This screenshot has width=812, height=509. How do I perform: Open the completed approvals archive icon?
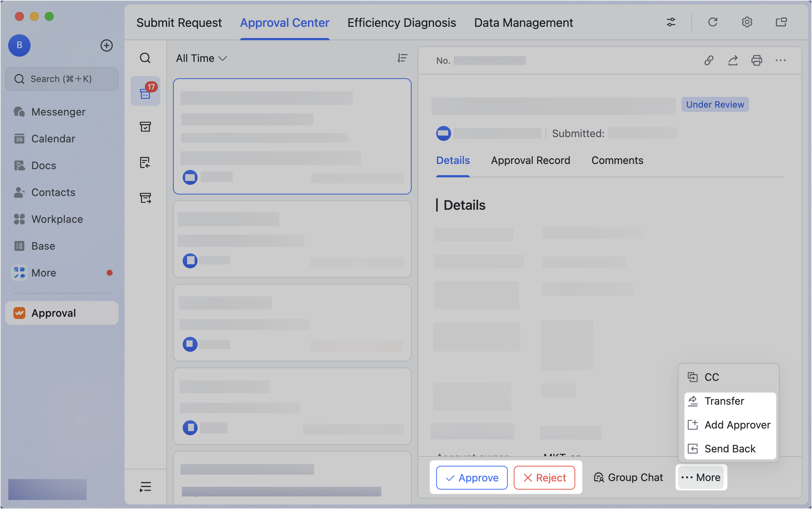(x=145, y=127)
